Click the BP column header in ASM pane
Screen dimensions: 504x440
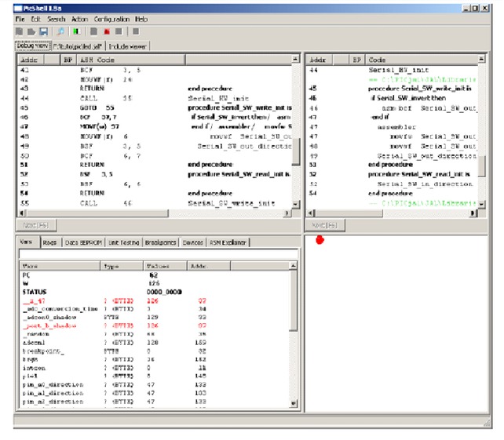(x=68, y=60)
